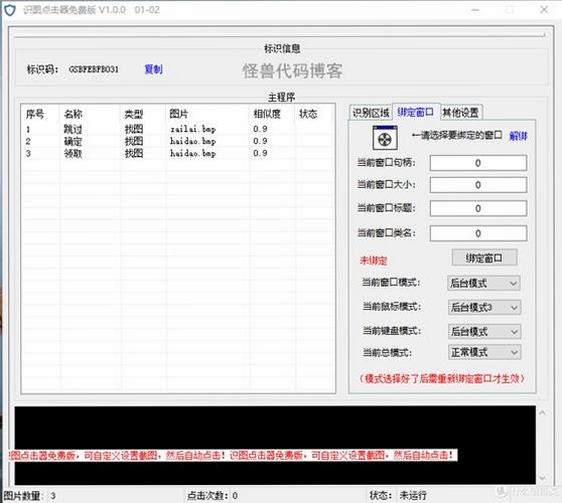
Task: Click the log panel scroll down arrow
Action: pos(542,478)
